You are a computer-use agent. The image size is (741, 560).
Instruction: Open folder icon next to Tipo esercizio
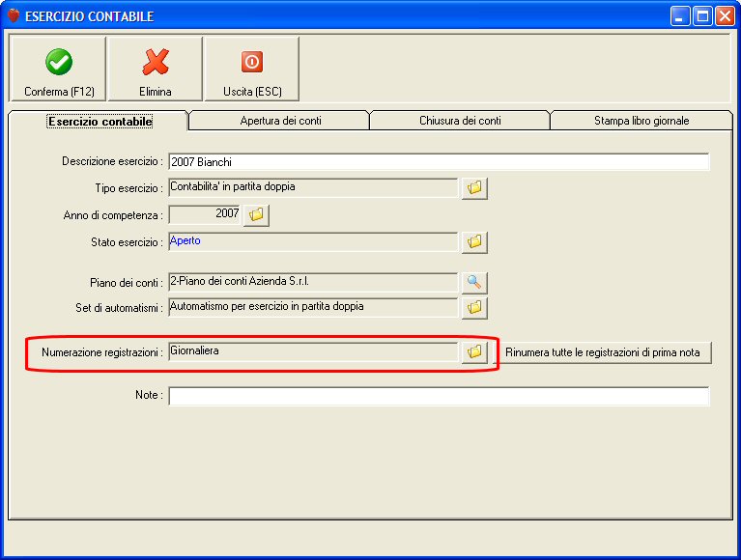474,188
